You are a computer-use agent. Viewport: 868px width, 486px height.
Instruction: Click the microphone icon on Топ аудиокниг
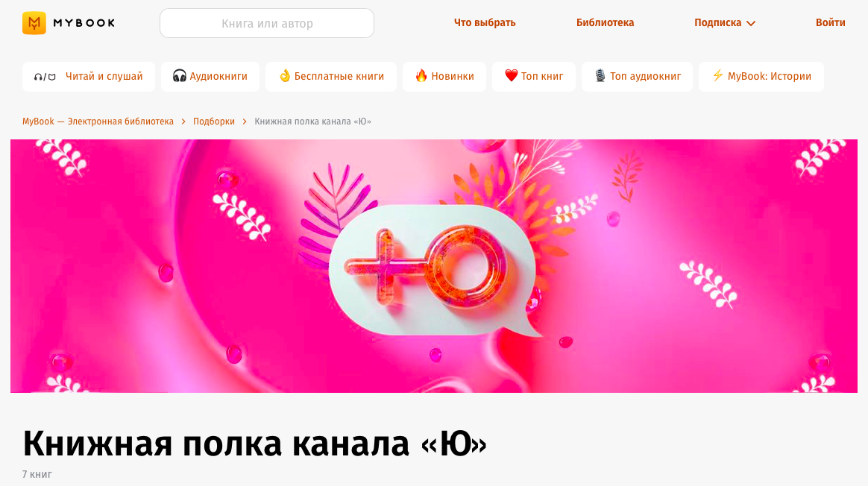[600, 76]
